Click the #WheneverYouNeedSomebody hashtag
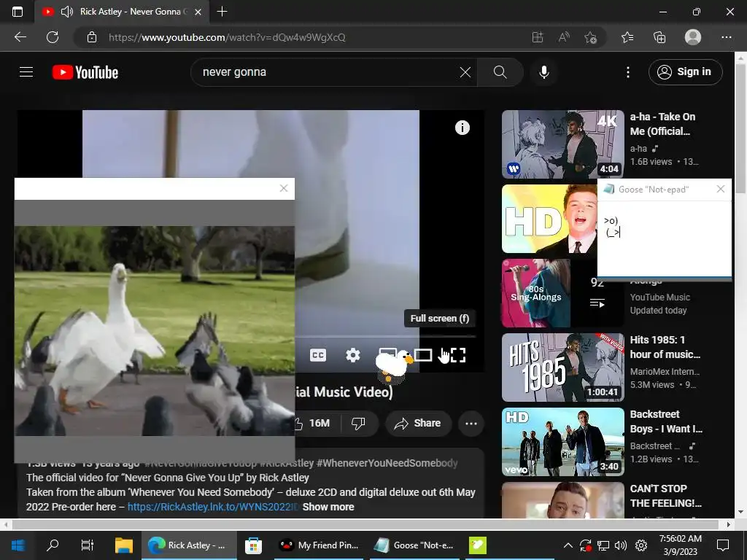747x560 pixels. (x=387, y=463)
